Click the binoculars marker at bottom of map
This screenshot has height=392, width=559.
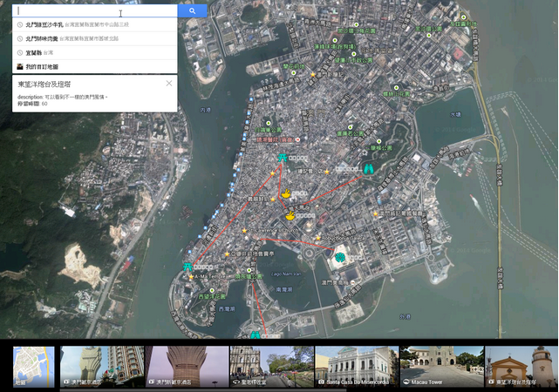(255, 334)
